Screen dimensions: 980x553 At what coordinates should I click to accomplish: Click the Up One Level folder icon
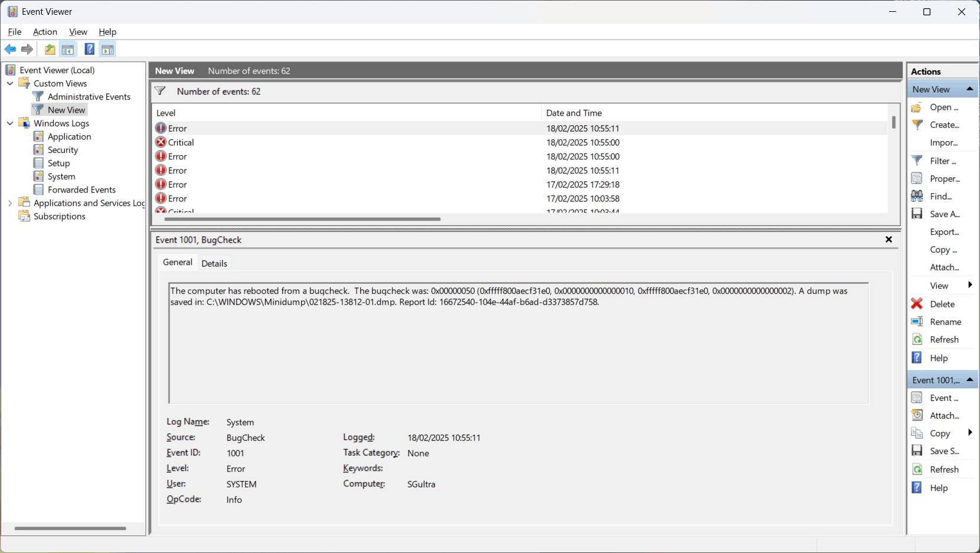pos(50,50)
